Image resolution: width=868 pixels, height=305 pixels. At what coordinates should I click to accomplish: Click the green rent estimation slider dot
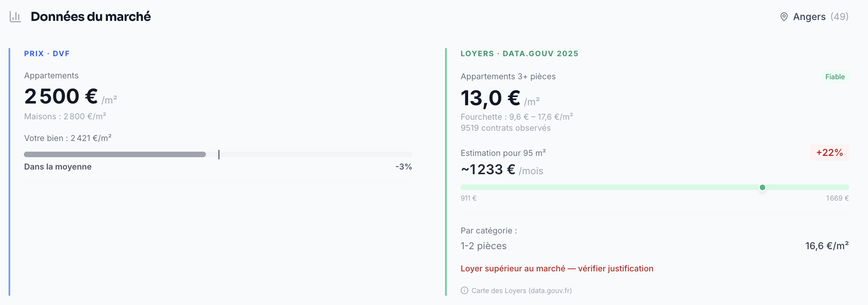(762, 187)
